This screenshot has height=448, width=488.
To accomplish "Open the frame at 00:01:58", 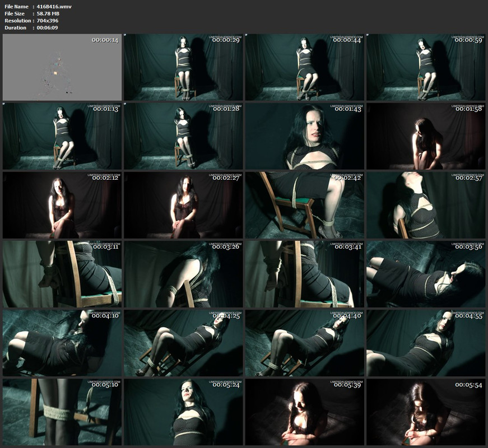I will pyautogui.click(x=426, y=136).
